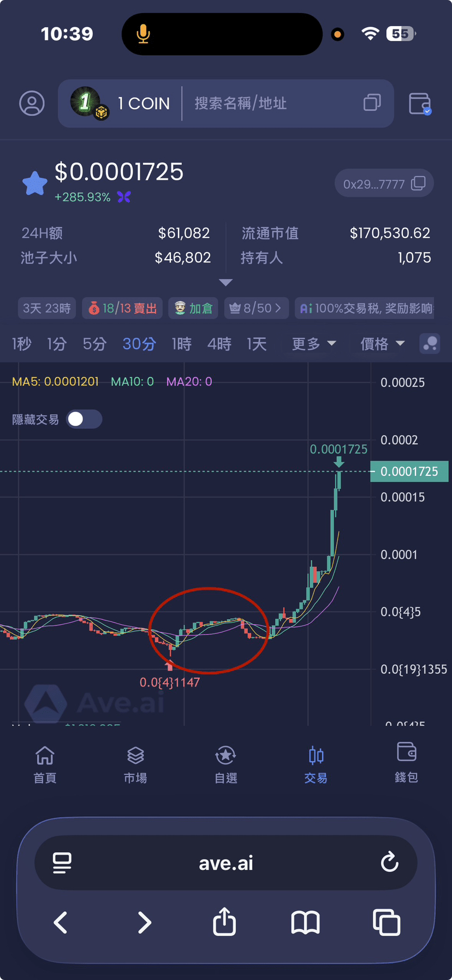Image resolution: width=452 pixels, height=980 pixels.
Task: Click the 搜索名稱/地址 search field
Action: click(273, 103)
